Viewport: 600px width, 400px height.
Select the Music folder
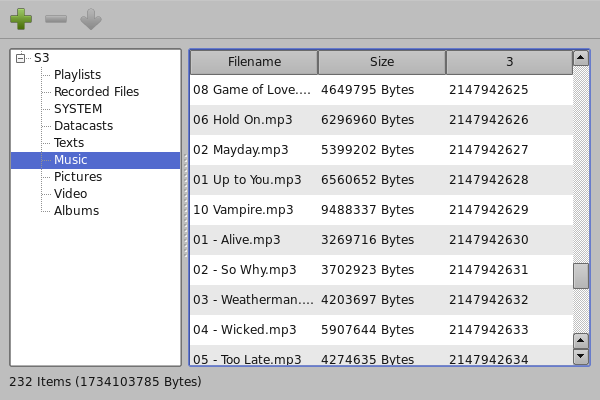95,160
